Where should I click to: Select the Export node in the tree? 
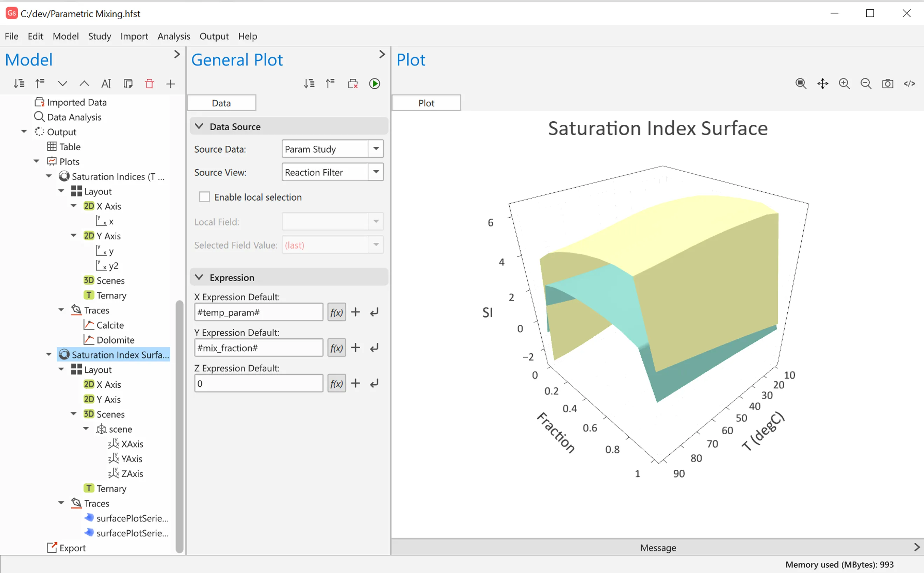coord(66,548)
